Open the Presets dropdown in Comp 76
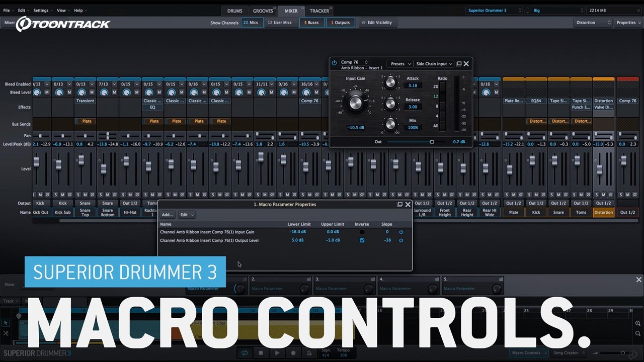Screen dimensions: 644x362 [x=400, y=64]
